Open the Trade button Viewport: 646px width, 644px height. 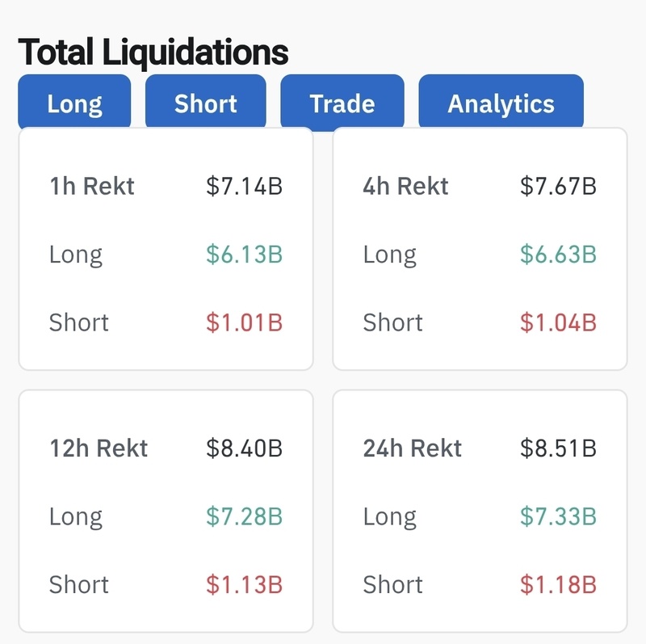342,103
